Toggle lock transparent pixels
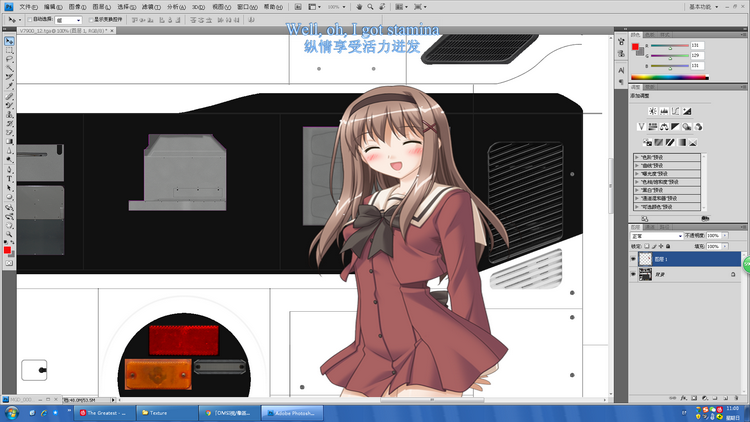The height and width of the screenshot is (422, 750). 647,246
